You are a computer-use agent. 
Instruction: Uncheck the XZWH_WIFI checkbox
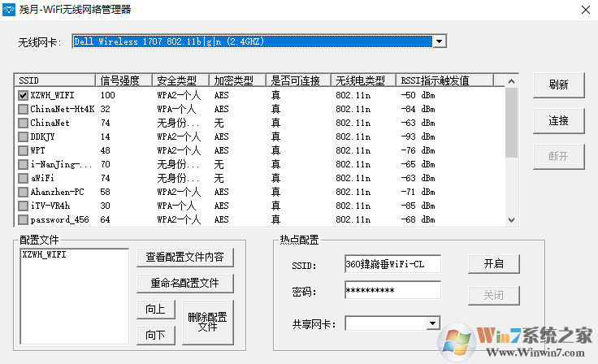[23, 95]
